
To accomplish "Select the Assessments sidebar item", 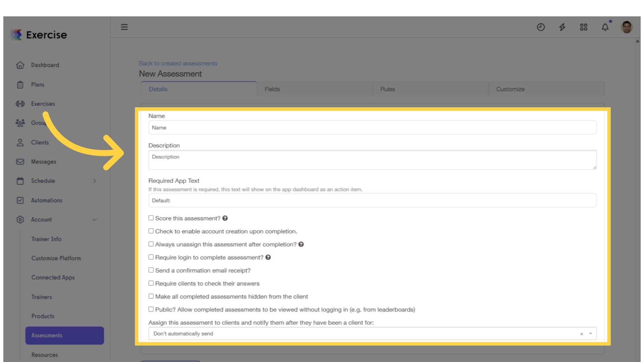I will click(x=65, y=336).
